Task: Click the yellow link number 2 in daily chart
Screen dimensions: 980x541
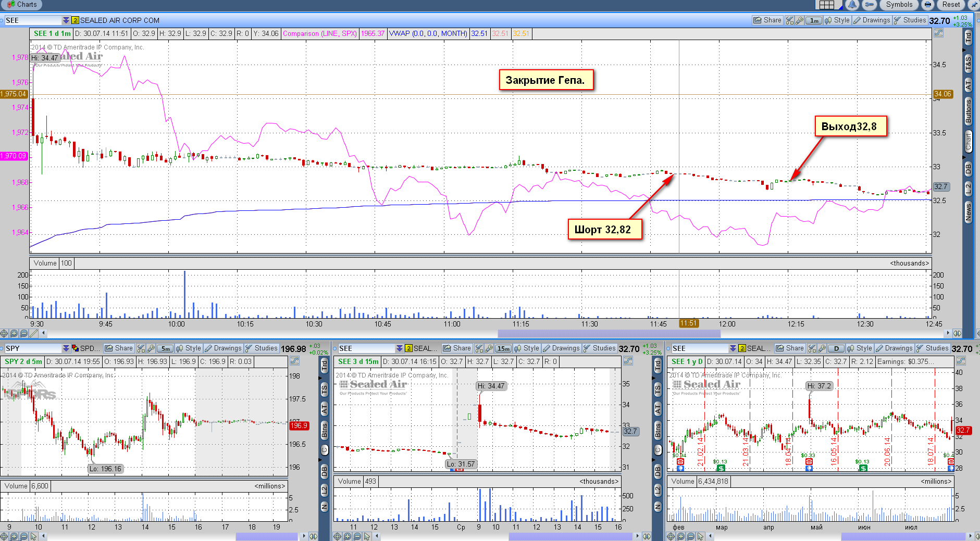Action: point(742,348)
